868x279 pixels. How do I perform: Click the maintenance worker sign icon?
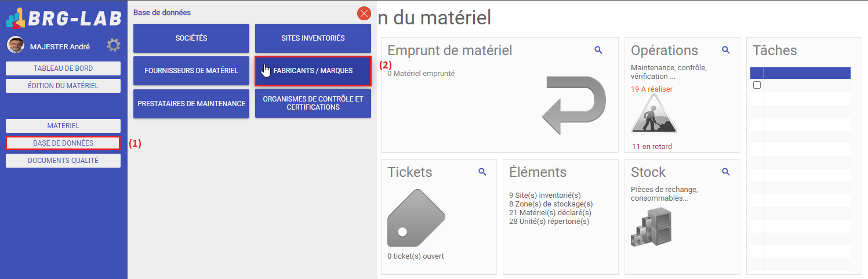[x=653, y=114]
